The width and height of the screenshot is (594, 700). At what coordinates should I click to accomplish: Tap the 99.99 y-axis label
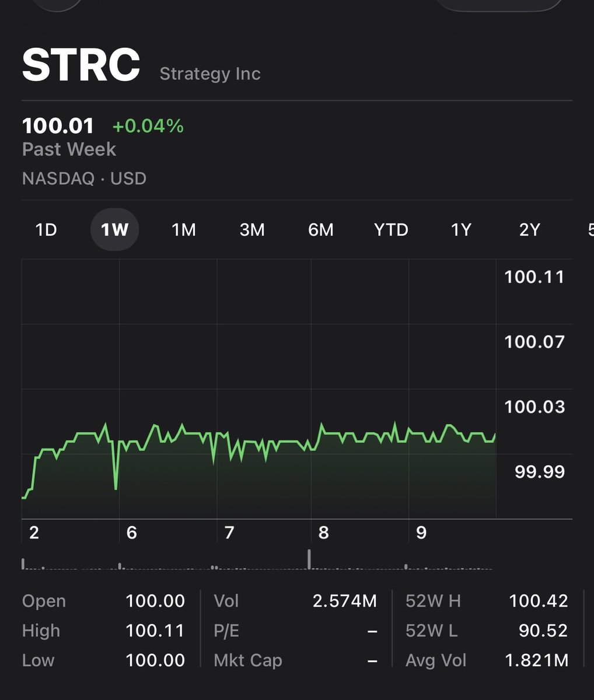[x=540, y=471]
